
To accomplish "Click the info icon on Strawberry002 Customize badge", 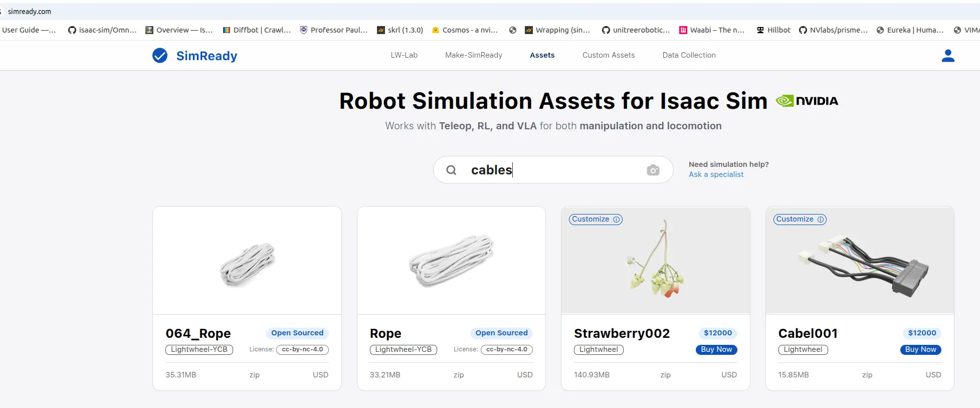I will click(616, 220).
